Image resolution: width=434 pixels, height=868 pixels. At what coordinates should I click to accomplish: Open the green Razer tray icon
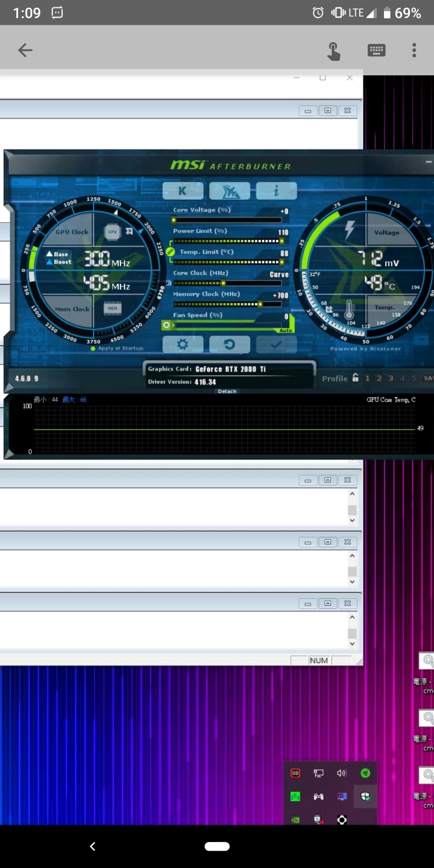point(365,773)
